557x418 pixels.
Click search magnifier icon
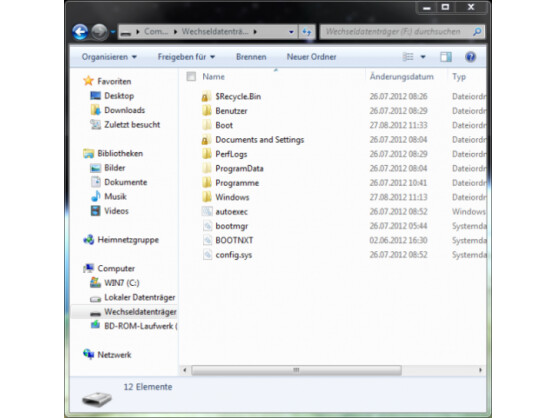click(477, 32)
